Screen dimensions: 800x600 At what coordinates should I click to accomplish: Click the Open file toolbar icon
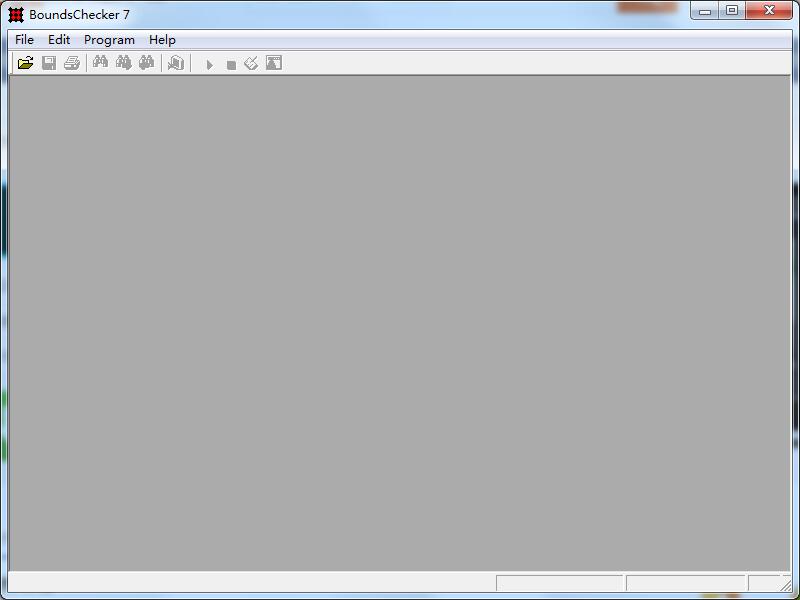coord(25,63)
